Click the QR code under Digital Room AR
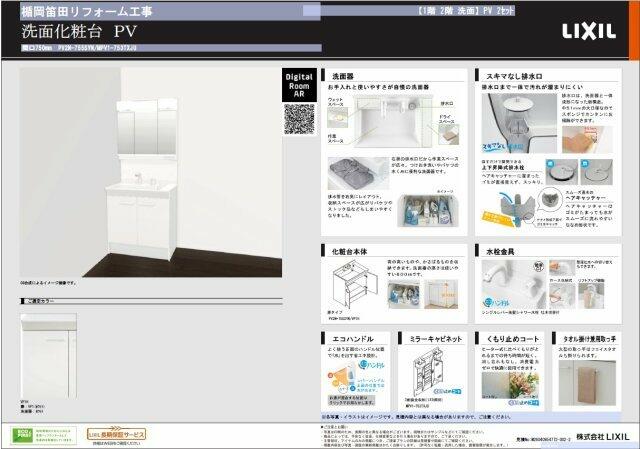Screen dimensions: 640x449 (x=299, y=119)
